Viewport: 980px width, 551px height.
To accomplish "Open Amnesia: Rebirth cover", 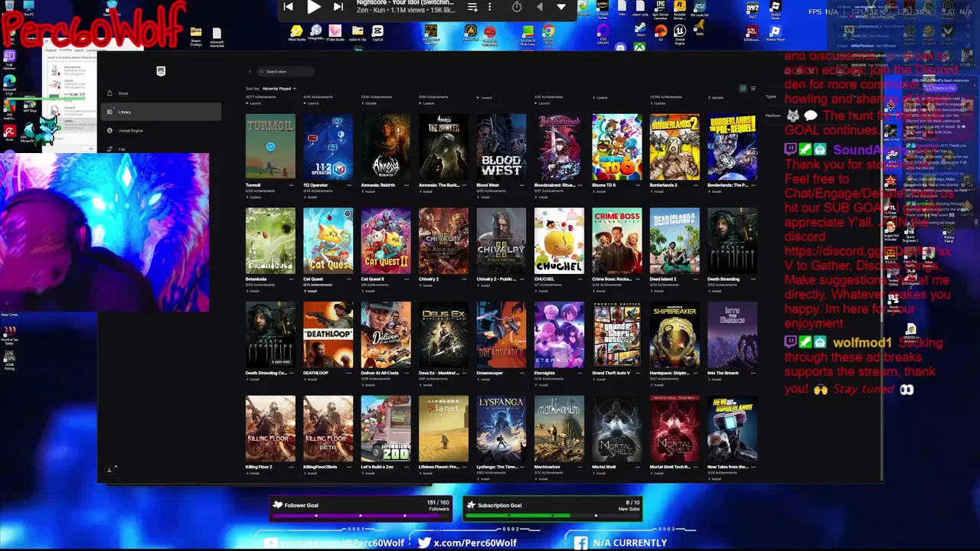I will point(386,147).
